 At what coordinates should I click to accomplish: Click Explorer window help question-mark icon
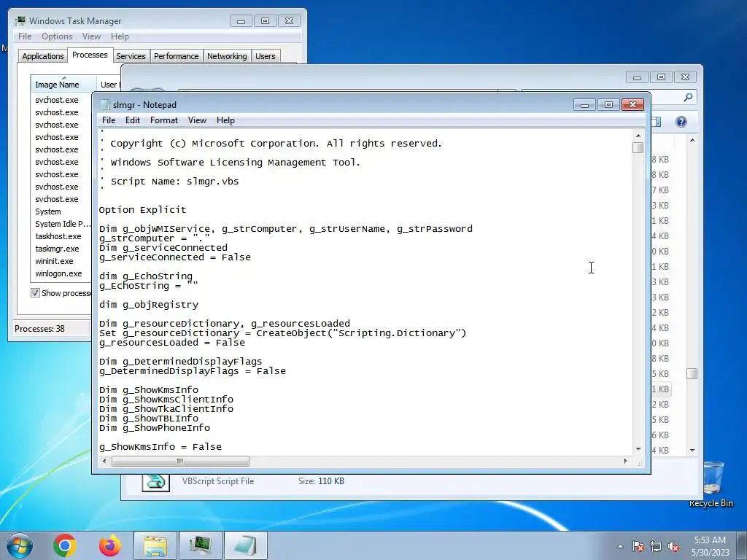pyautogui.click(x=681, y=122)
